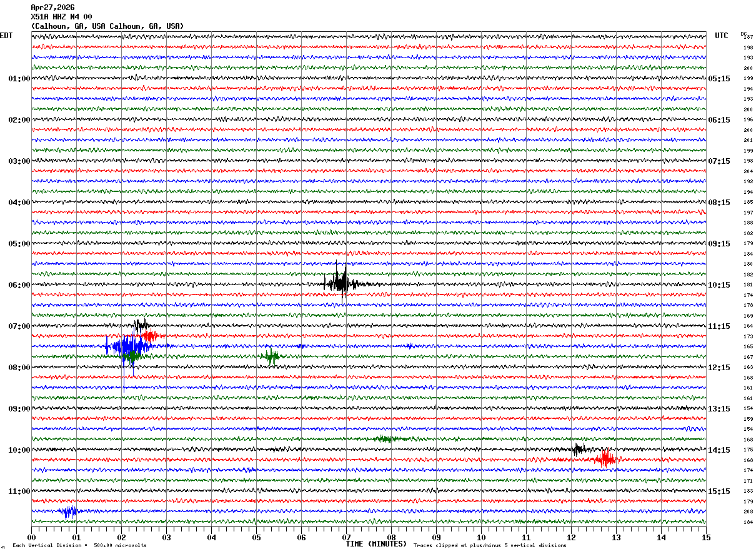This screenshot has height=554, width=756.
Task: Select the 10:00 EDT row label
Action: pos(19,450)
